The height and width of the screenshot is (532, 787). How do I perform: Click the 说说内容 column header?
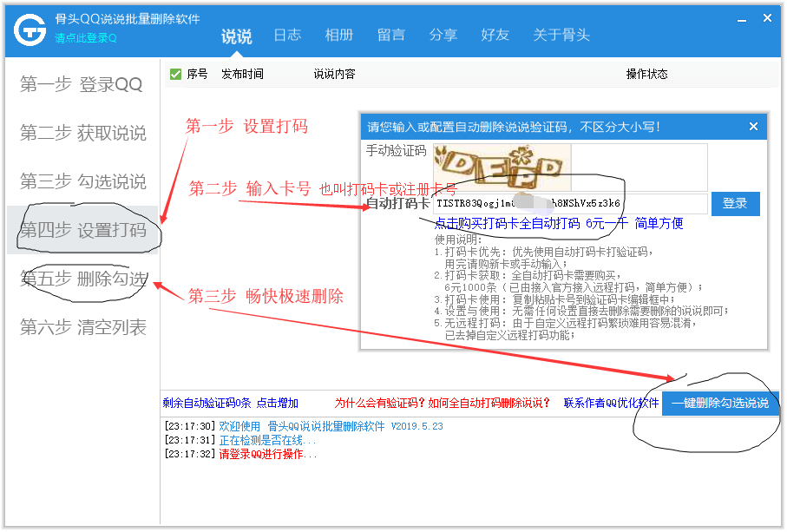[334, 75]
